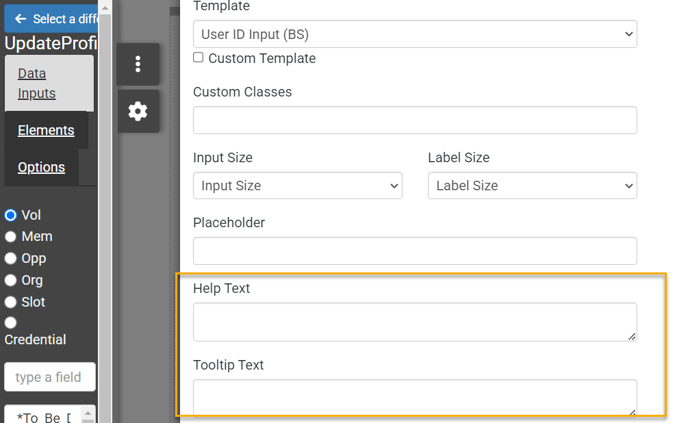Go to the Options tab
This screenshot has height=423, width=688.
tap(41, 167)
